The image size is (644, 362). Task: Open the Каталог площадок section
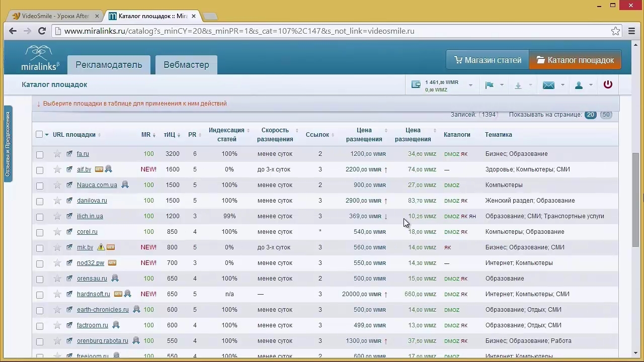click(x=575, y=60)
